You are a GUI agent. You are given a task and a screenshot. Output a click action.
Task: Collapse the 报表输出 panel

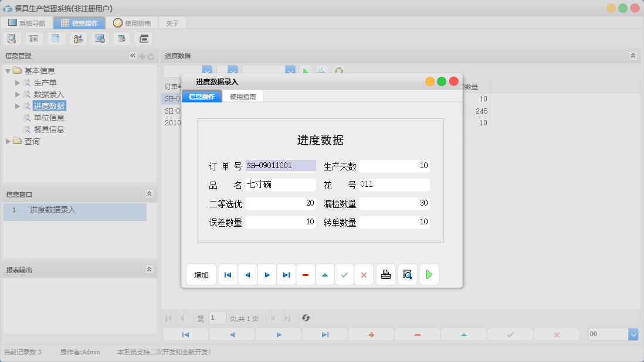pyautogui.click(x=150, y=269)
